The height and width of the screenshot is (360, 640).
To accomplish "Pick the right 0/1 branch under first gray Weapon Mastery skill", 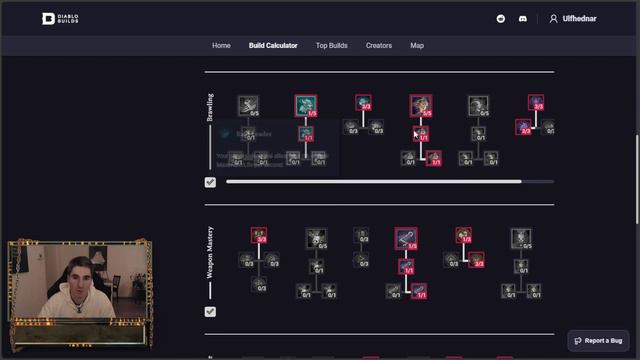I will tap(329, 291).
